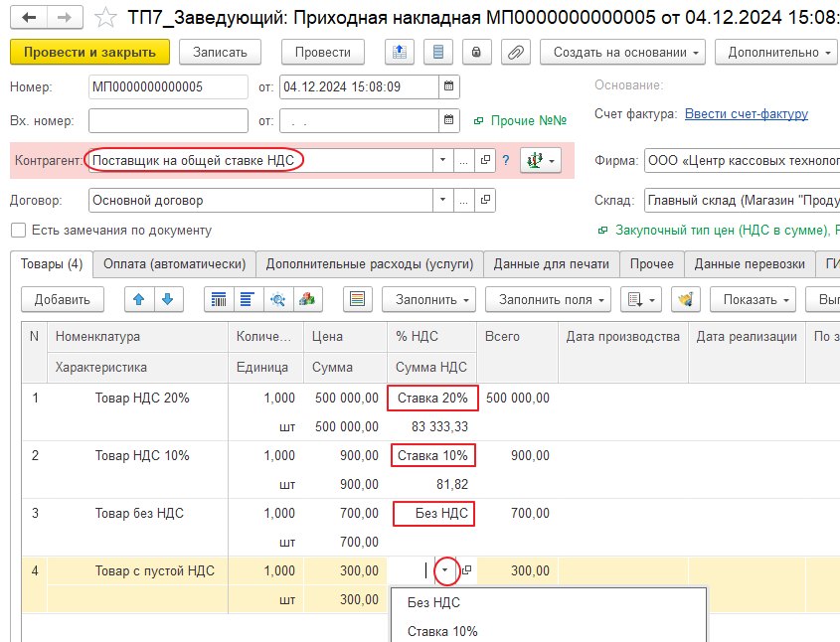Mark document as favorite with the star

point(105,18)
